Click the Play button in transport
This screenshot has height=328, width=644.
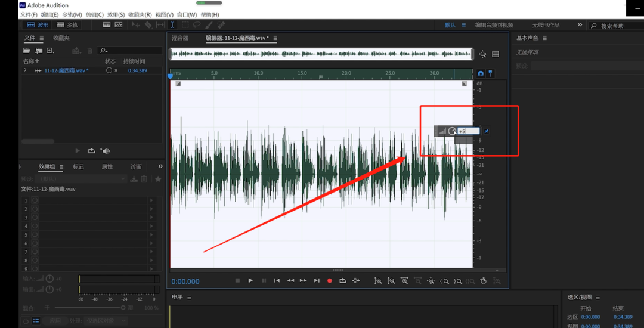pos(250,281)
